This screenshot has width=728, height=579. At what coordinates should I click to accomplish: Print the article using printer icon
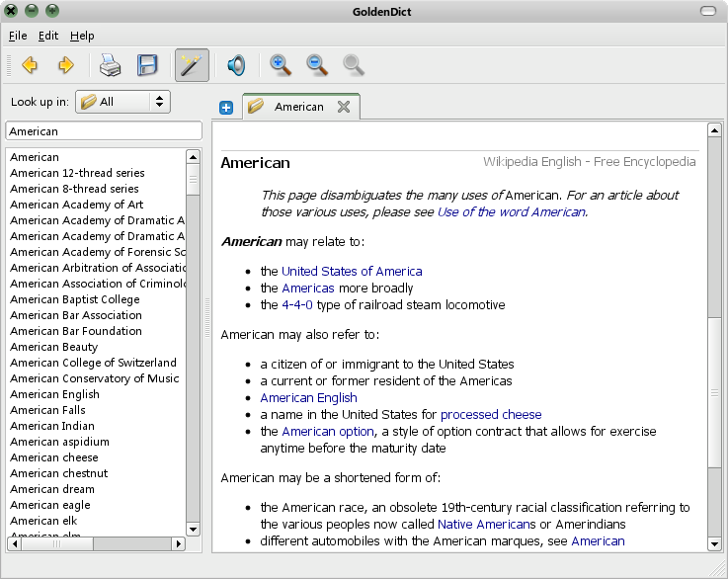(x=110, y=65)
